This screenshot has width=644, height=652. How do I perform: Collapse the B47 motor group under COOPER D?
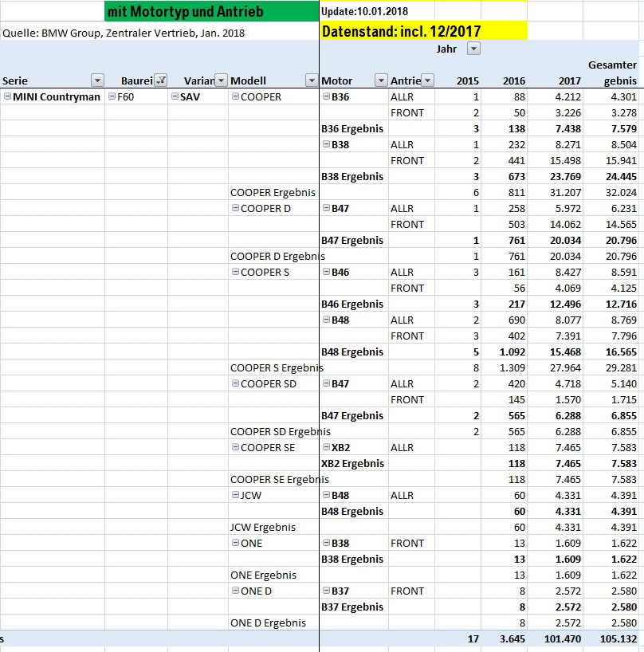click(x=326, y=208)
